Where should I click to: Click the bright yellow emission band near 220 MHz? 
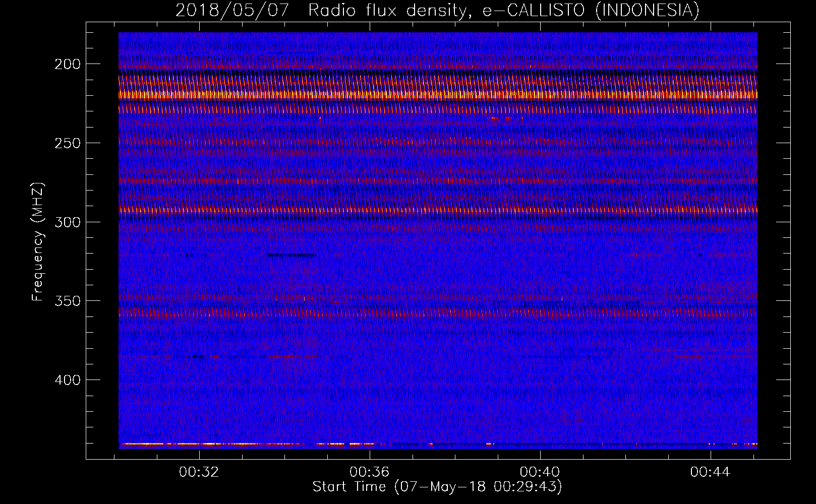pyautogui.click(x=438, y=95)
